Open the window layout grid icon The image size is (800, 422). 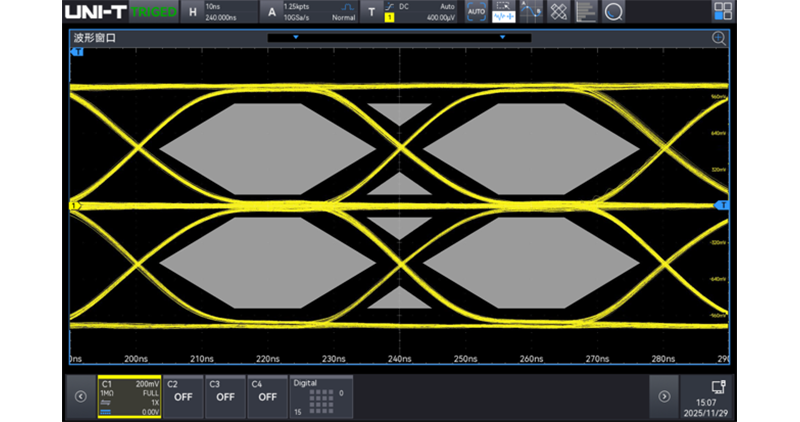[722, 12]
